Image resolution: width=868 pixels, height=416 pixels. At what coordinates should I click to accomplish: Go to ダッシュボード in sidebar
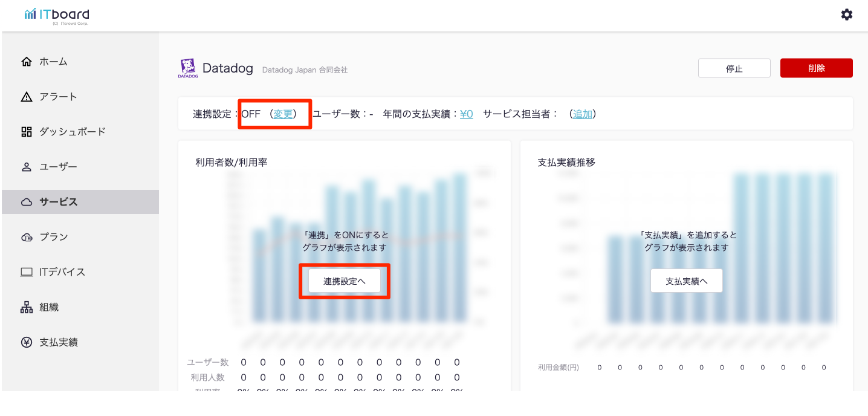pyautogui.click(x=73, y=132)
